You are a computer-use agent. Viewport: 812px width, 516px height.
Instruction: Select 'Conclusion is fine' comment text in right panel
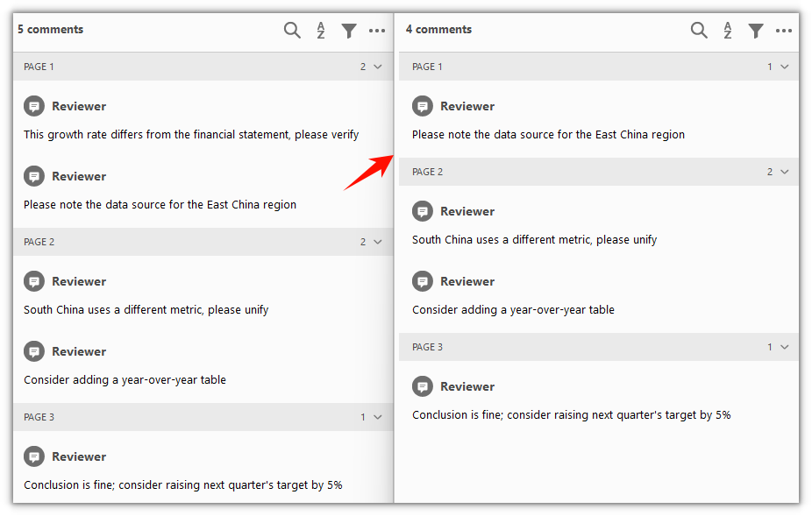(x=571, y=415)
